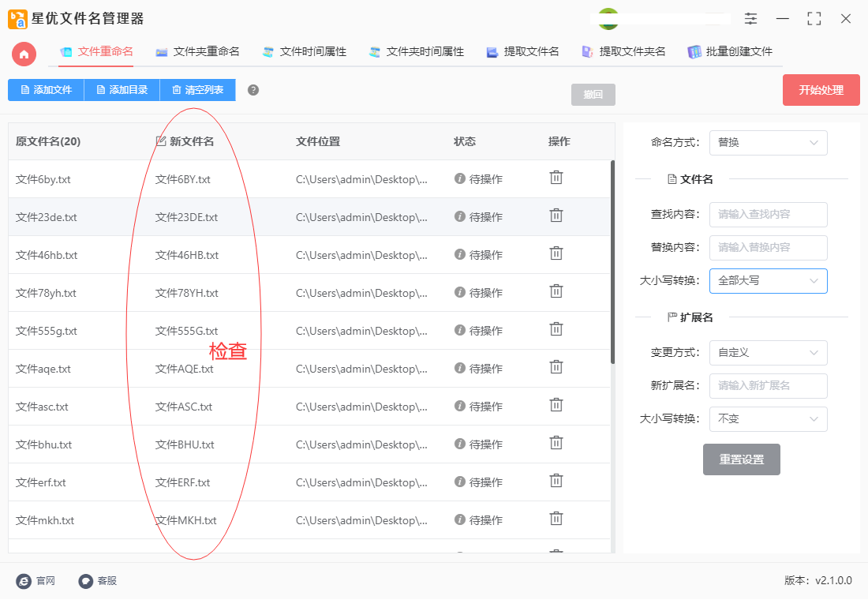Image resolution: width=868 pixels, height=600 pixels.
Task: Open the 提取文件名 tab
Action: pos(522,52)
